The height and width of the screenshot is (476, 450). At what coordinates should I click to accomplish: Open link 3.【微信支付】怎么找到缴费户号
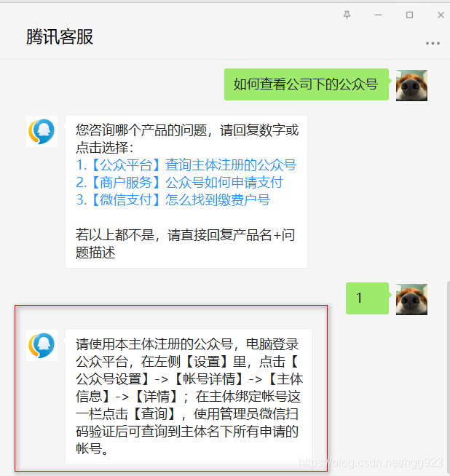pyautogui.click(x=173, y=199)
